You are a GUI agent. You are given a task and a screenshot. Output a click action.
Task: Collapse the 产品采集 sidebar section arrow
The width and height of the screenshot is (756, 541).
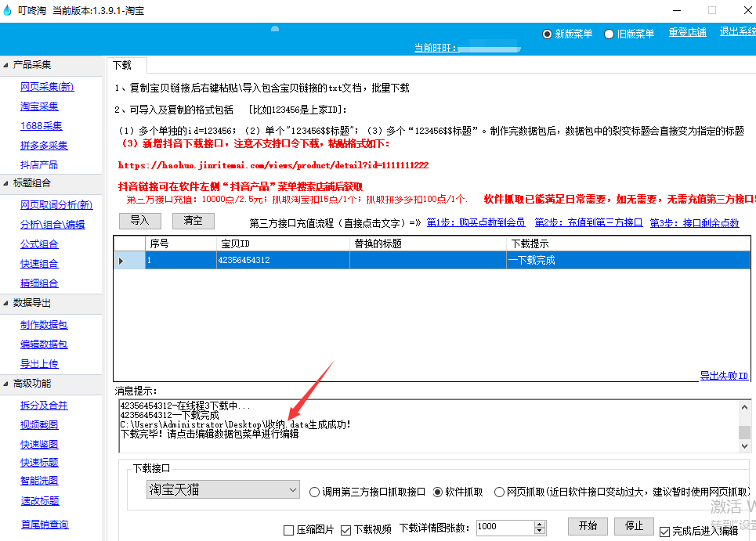(x=5, y=65)
